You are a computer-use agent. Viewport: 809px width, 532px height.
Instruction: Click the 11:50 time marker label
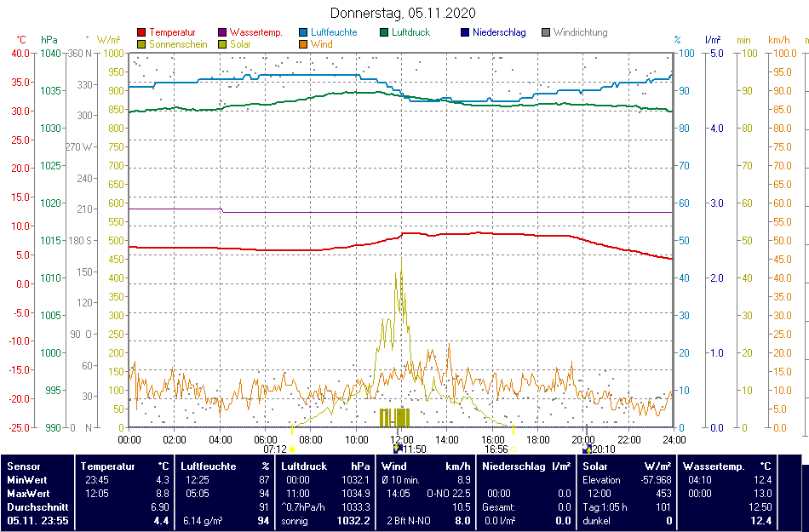click(415, 449)
